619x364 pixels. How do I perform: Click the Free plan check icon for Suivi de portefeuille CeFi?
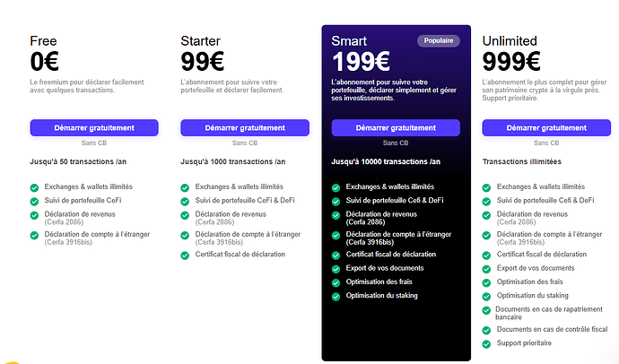click(x=34, y=202)
